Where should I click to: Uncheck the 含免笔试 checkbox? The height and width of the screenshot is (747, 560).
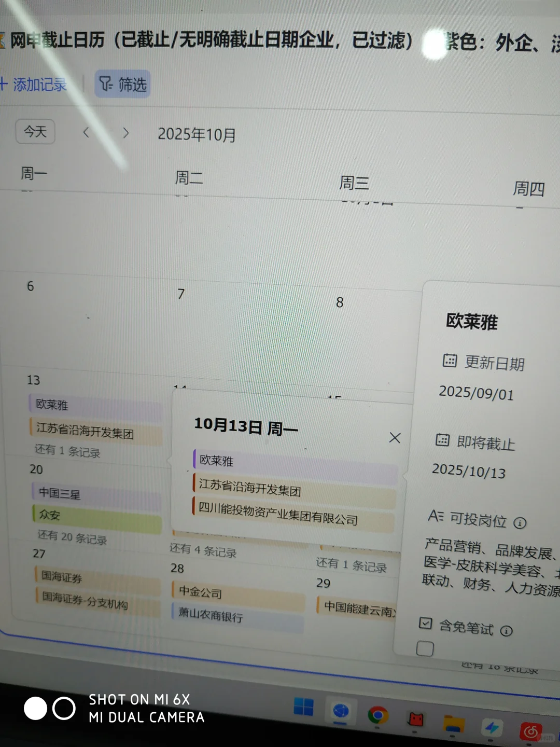pos(426,622)
